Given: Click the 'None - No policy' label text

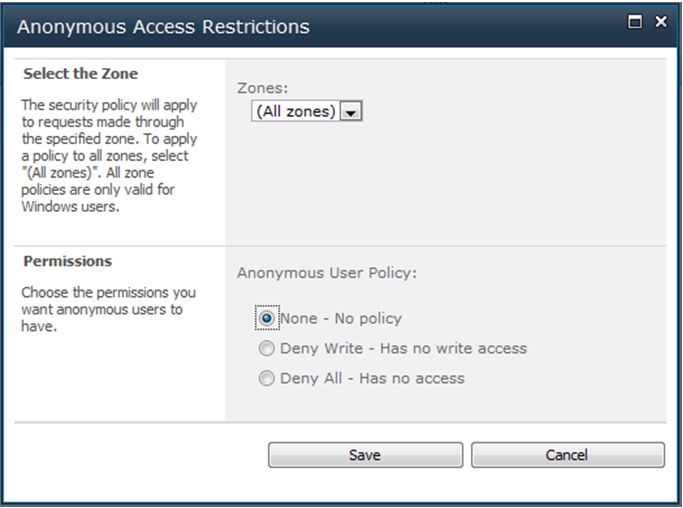Looking at the screenshot, I should [x=341, y=318].
